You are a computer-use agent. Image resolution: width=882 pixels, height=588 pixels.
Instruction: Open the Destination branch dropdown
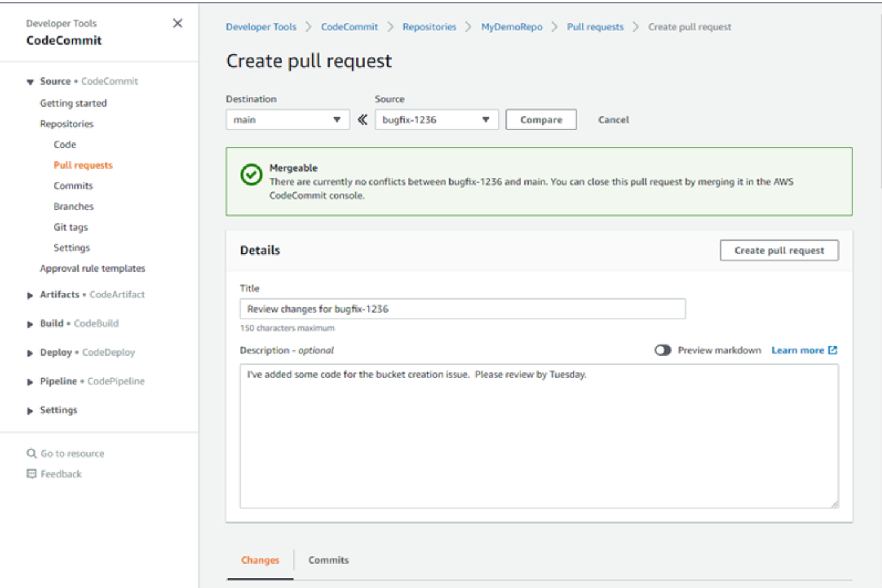pyautogui.click(x=287, y=119)
